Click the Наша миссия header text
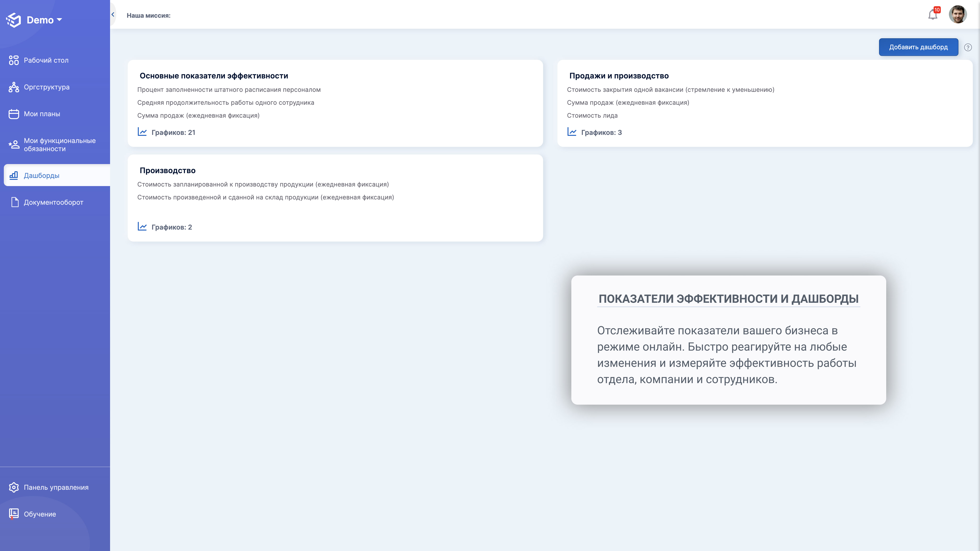Image resolution: width=980 pixels, height=551 pixels. point(148,16)
